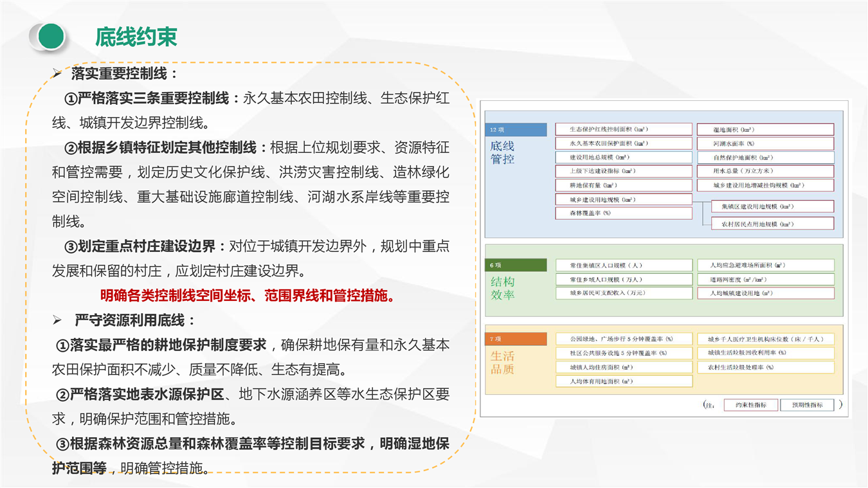Select the 农村居民点用地规模 sub-item
Image resolution: width=868 pixels, height=488 pixels.
pyautogui.click(x=772, y=224)
